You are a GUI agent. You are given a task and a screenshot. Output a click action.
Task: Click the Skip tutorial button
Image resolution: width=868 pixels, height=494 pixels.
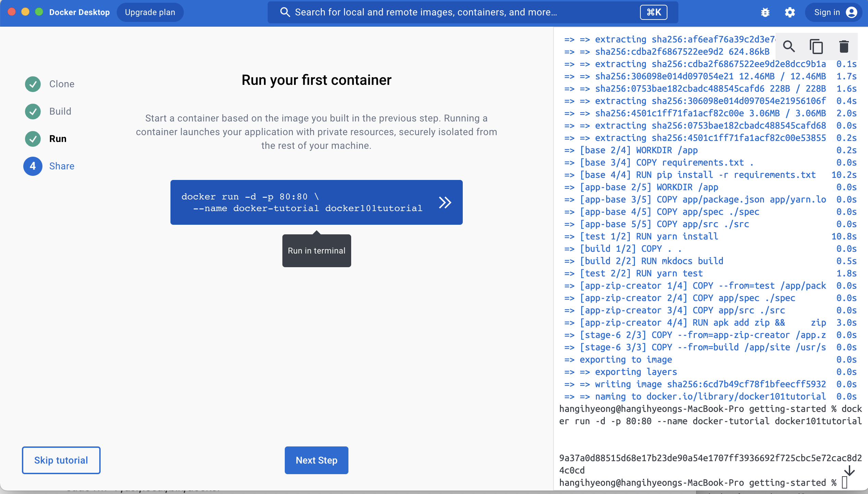[x=61, y=460]
